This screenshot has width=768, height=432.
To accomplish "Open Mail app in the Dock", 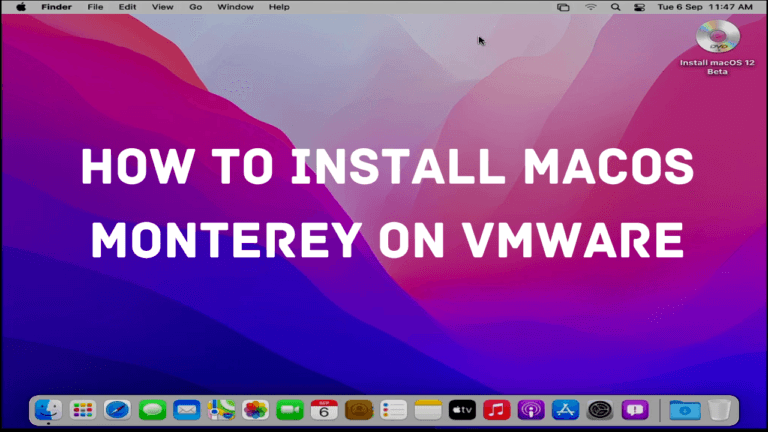I will 186,410.
